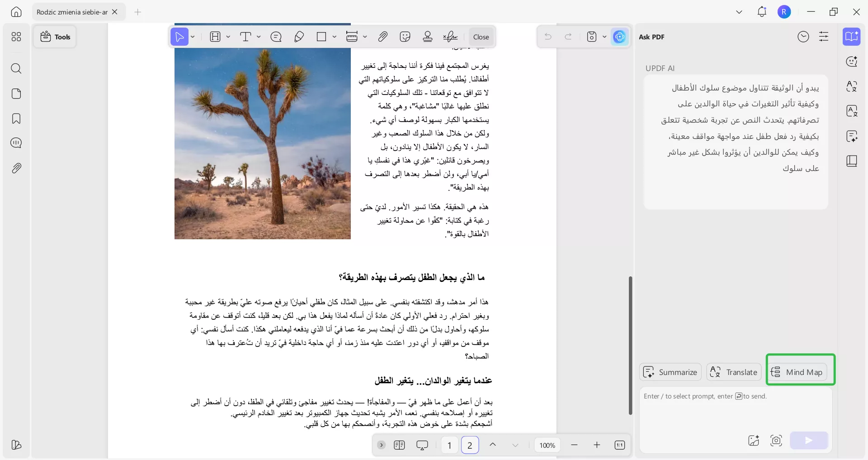Open a new document tab
Screen dimensions: 868x460
click(138, 12)
